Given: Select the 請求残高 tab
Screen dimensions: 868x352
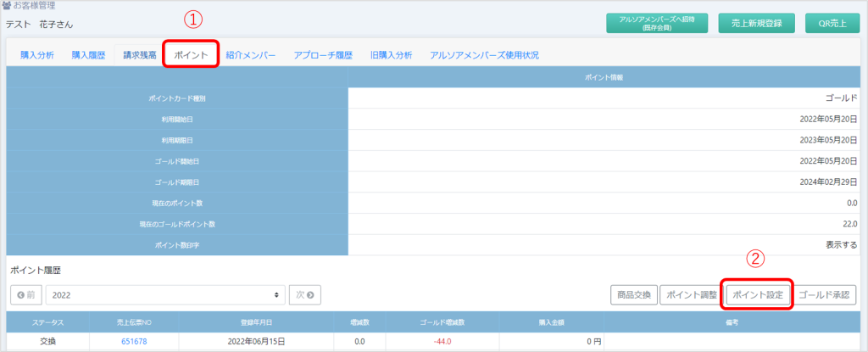Looking at the screenshot, I should [x=139, y=55].
